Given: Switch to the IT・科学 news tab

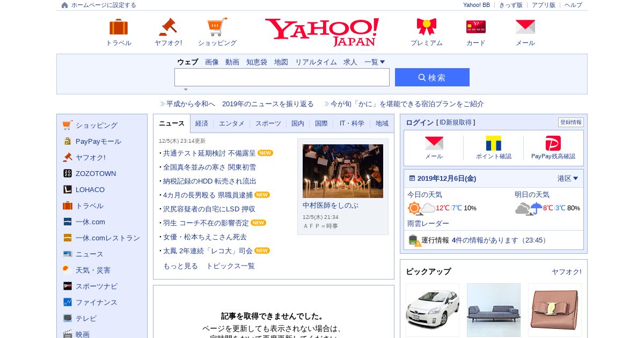Looking at the screenshot, I should click(x=352, y=123).
